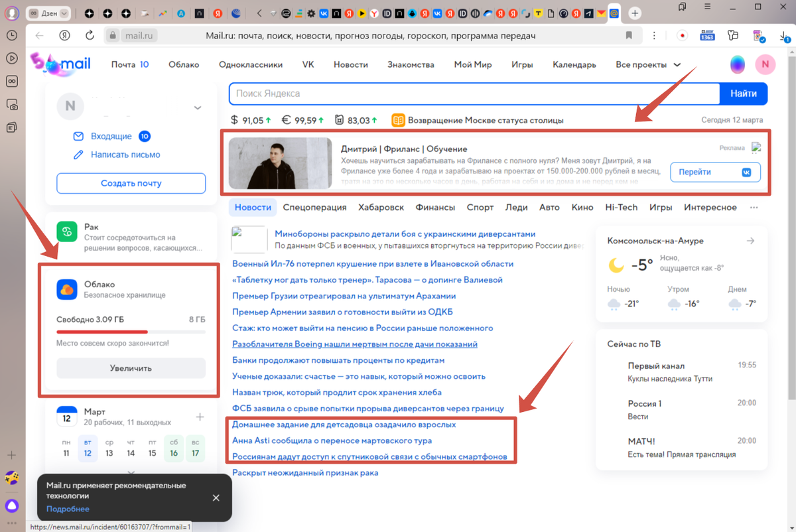This screenshot has height=532, width=796.
Task: Open the Mail logo home link
Action: coord(61,64)
